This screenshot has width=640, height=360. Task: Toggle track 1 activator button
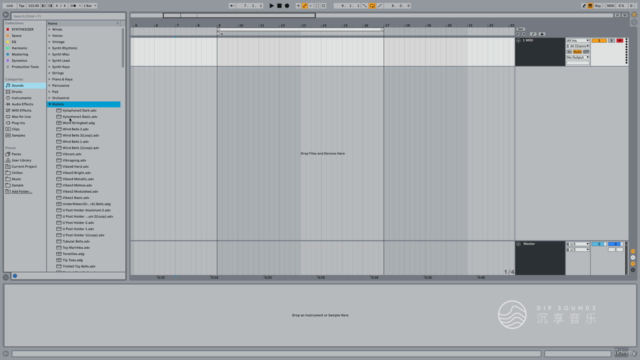click(x=599, y=40)
